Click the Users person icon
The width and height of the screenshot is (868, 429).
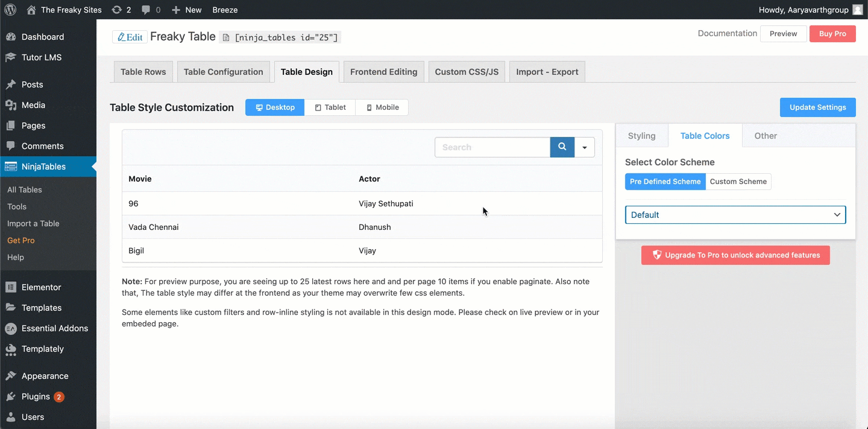pyautogui.click(x=11, y=417)
